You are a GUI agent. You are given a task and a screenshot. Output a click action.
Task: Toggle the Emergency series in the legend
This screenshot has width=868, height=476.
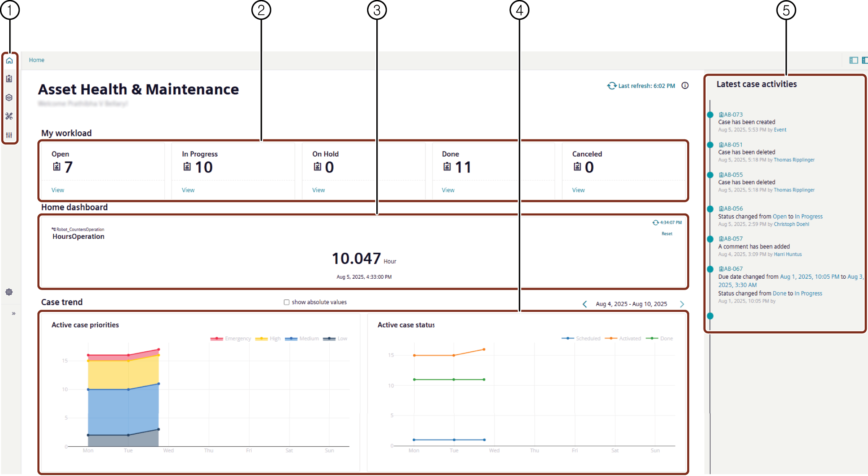(x=231, y=339)
